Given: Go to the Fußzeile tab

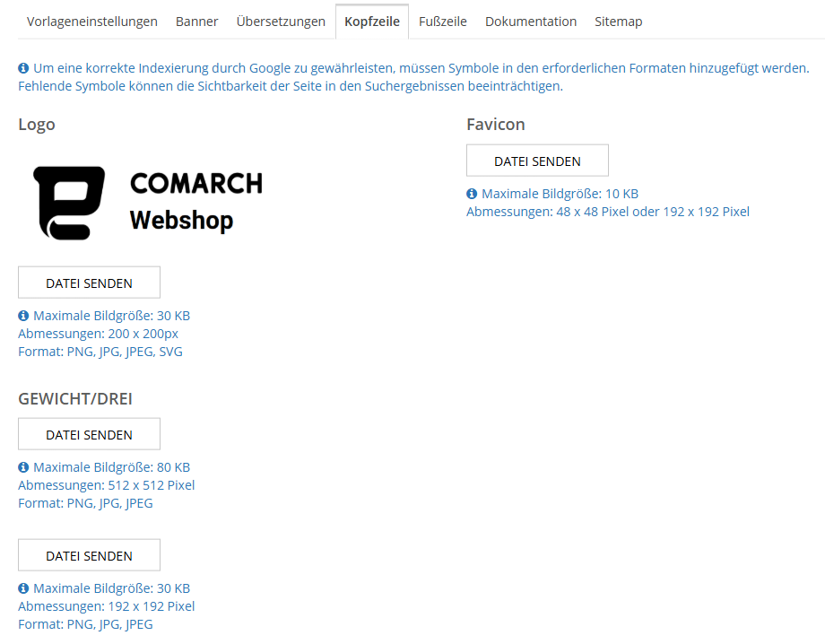Looking at the screenshot, I should coord(442,22).
